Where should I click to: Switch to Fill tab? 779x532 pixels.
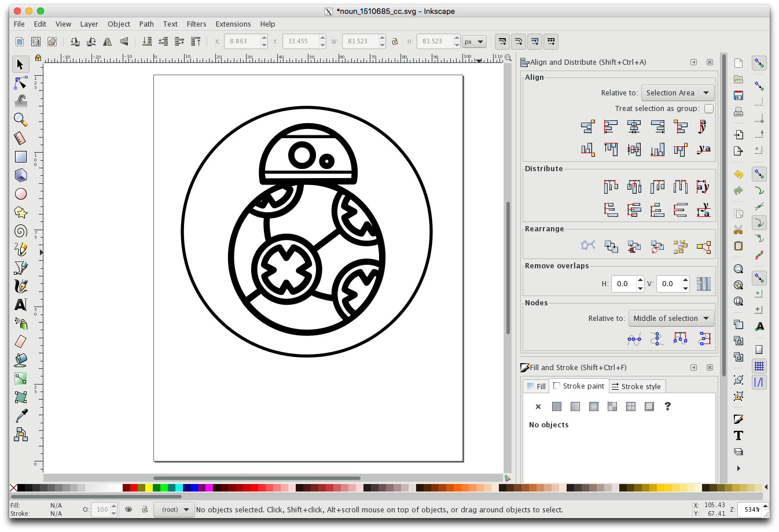[x=537, y=386]
